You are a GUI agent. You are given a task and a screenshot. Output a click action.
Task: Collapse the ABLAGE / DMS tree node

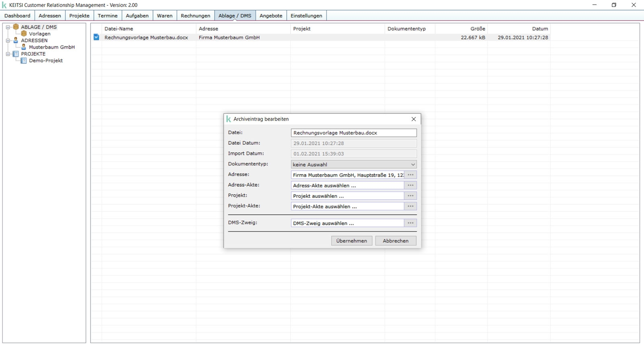point(8,27)
